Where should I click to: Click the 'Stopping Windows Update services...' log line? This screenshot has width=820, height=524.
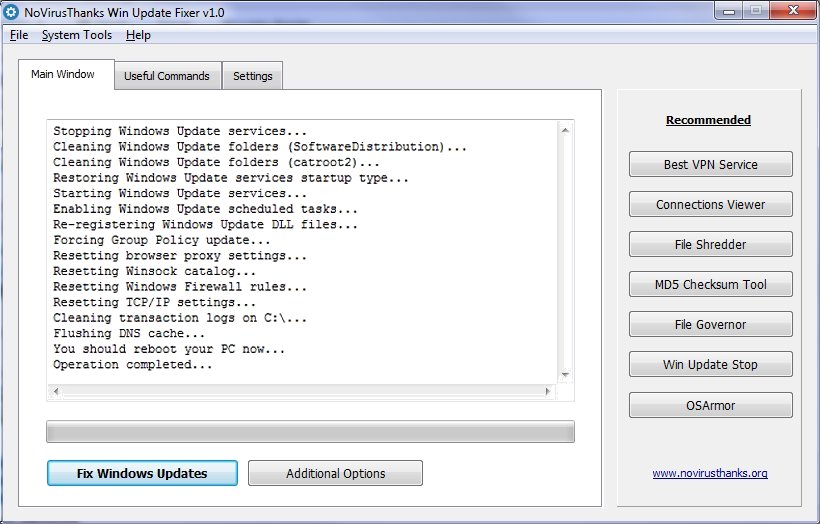pyautogui.click(x=180, y=131)
